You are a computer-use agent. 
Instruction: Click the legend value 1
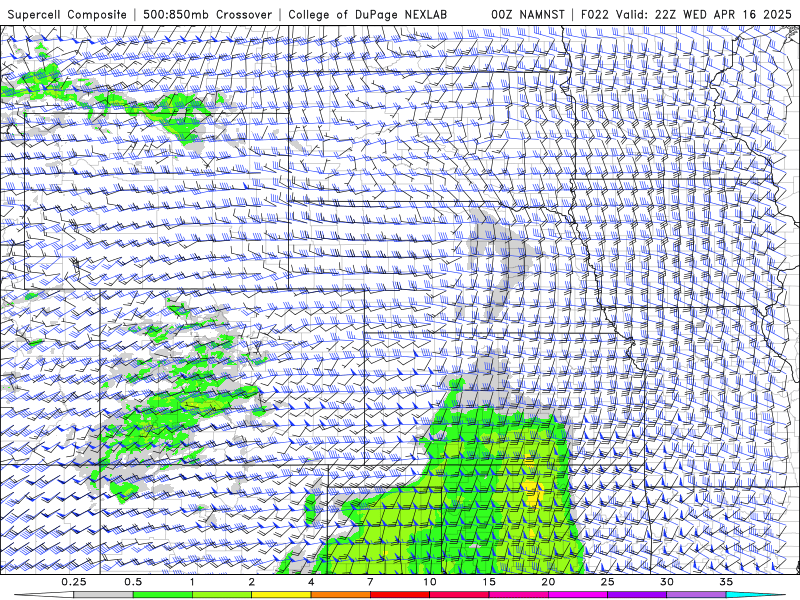192,582
